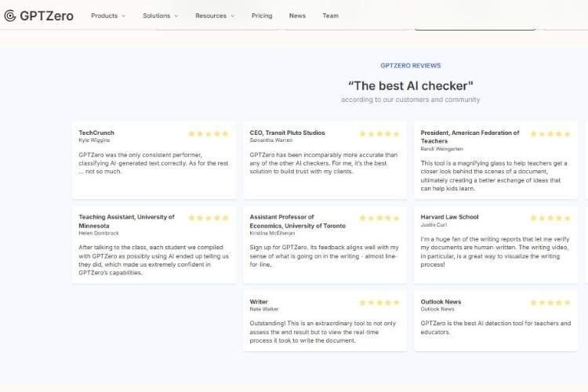Select the TechCrunch review card by Kyle Wiggins
The height and width of the screenshot is (392, 588).
154,161
